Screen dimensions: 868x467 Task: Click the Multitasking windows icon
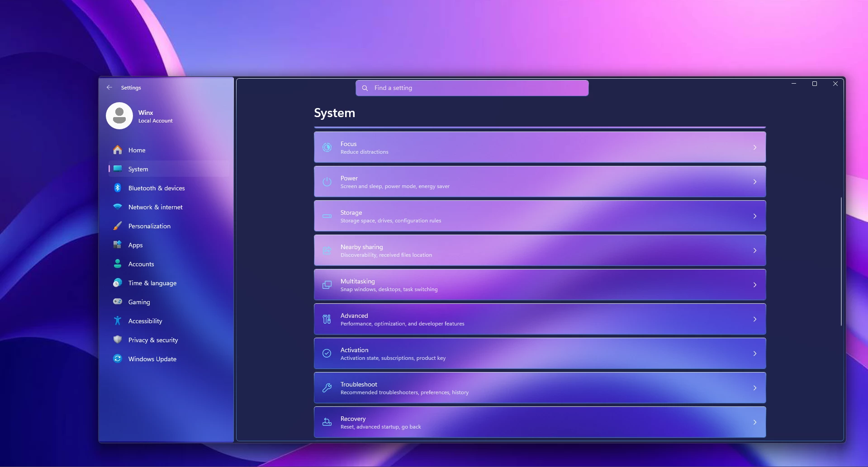click(x=327, y=285)
